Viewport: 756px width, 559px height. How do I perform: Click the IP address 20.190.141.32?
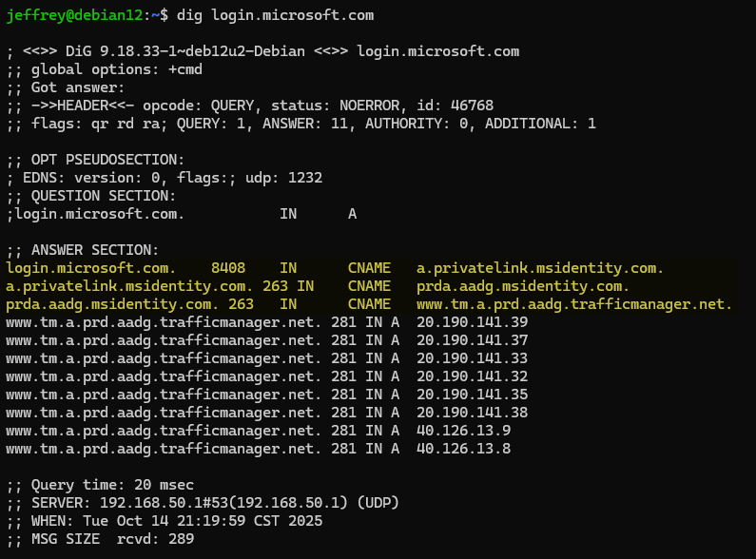coord(472,376)
